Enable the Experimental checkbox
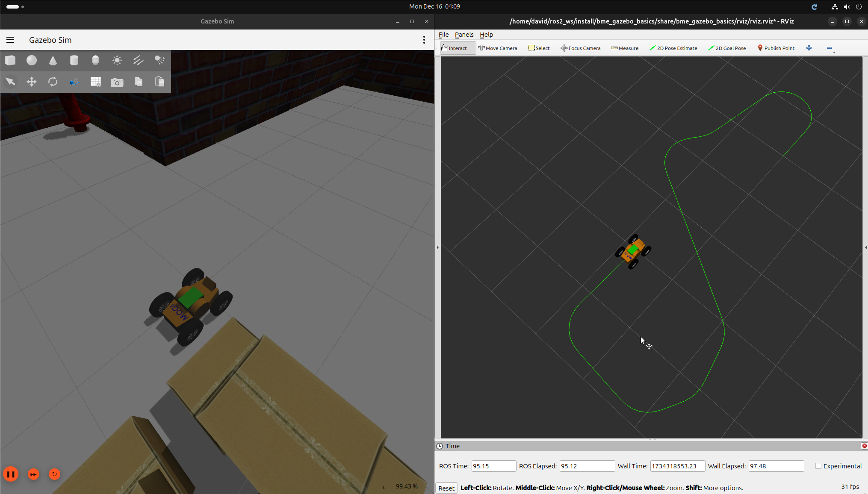This screenshot has width=868, height=494. pyautogui.click(x=818, y=466)
